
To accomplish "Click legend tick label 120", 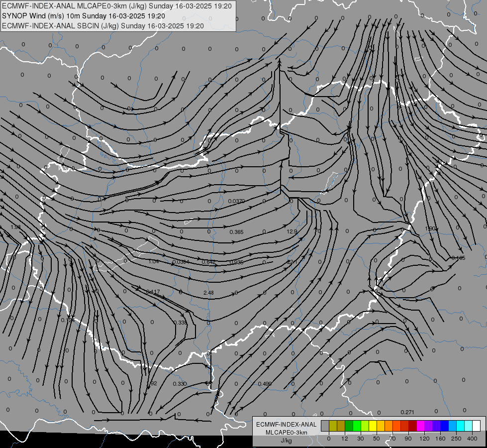I will pyautogui.click(x=424, y=439).
